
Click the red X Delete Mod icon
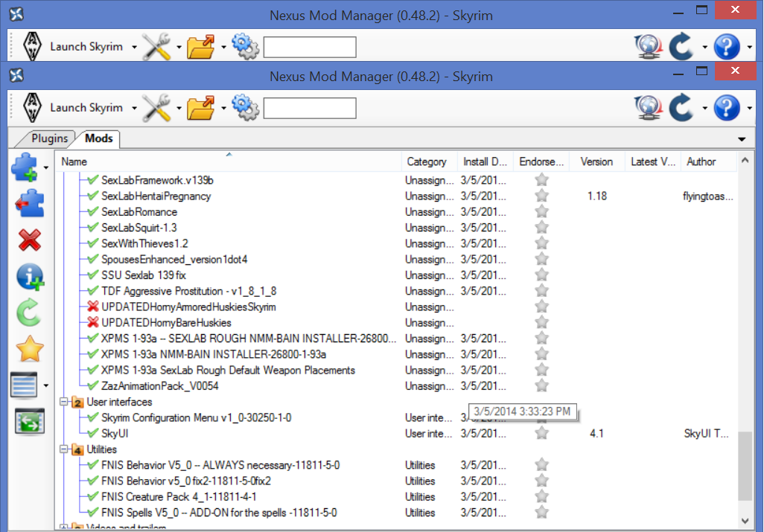[x=30, y=240]
